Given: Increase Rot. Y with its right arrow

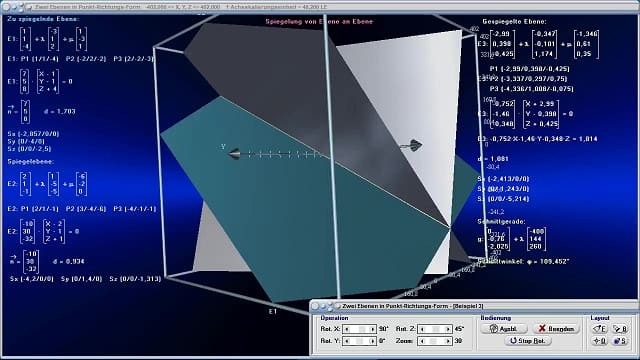Looking at the screenshot, I should pyautogui.click(x=372, y=341).
